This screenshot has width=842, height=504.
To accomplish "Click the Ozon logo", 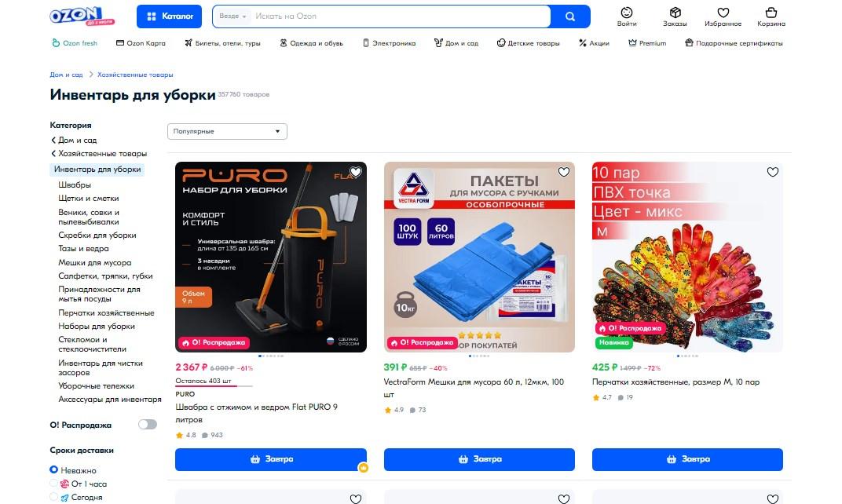I will click(x=82, y=16).
